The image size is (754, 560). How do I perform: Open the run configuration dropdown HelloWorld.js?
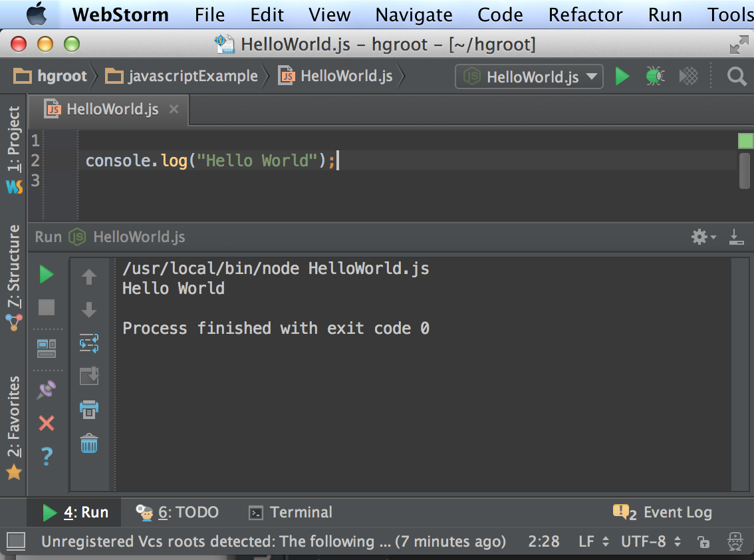point(529,76)
